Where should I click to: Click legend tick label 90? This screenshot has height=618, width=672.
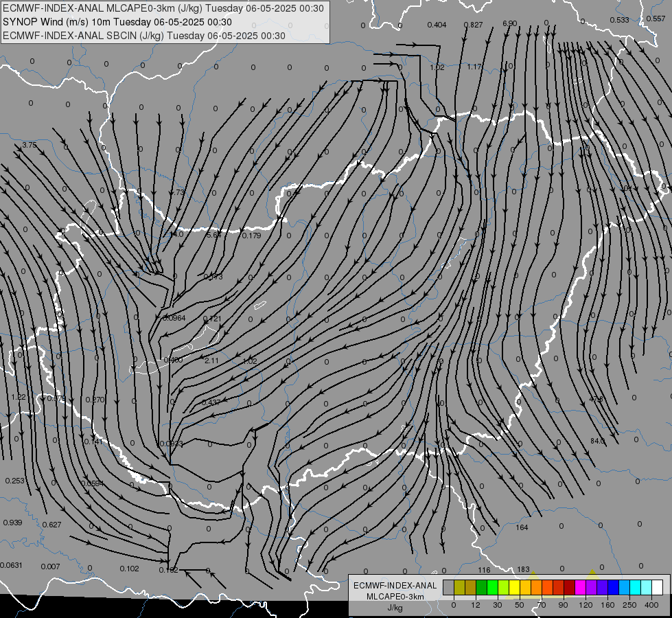point(564,605)
